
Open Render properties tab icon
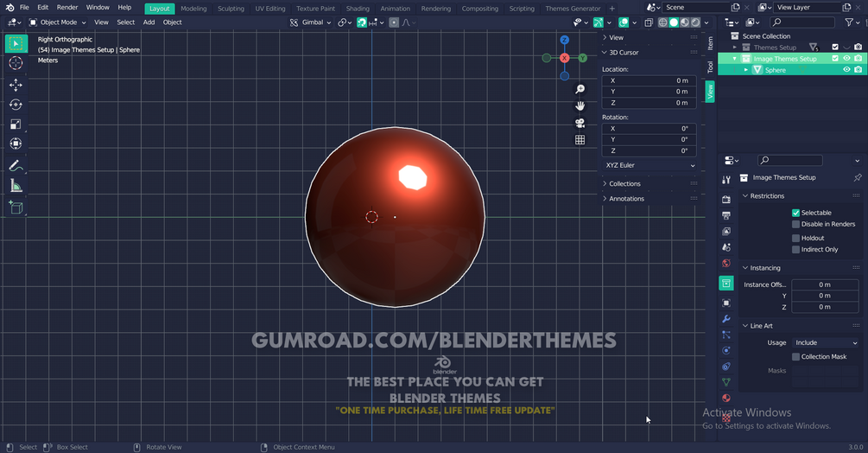click(x=726, y=200)
